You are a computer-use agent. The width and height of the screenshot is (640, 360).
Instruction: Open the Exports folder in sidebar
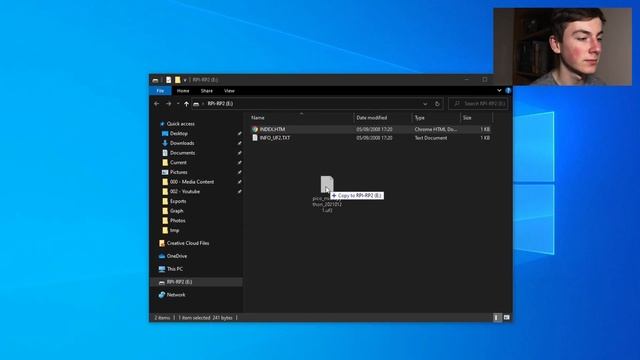[x=178, y=201]
